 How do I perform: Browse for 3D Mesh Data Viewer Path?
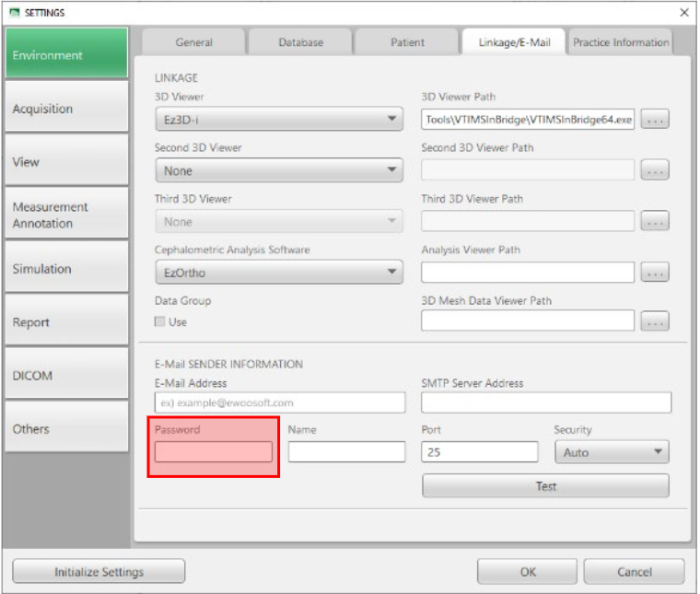(654, 322)
